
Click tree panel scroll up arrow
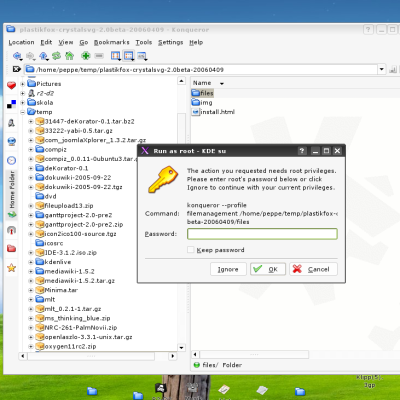[181, 81]
